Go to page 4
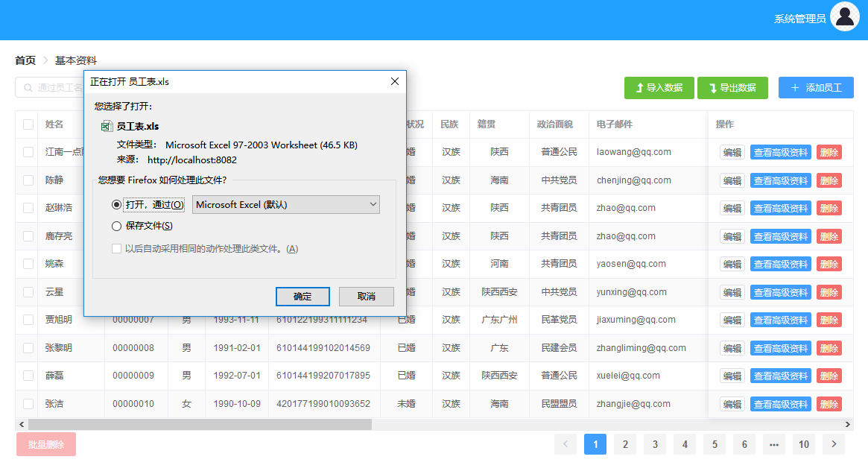The height and width of the screenshot is (474, 868). [685, 444]
